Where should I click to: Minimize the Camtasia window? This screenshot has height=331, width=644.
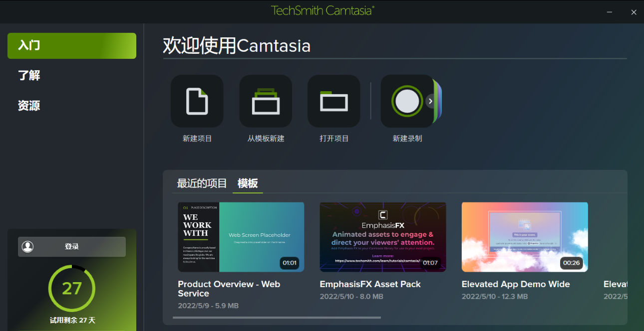(x=610, y=12)
